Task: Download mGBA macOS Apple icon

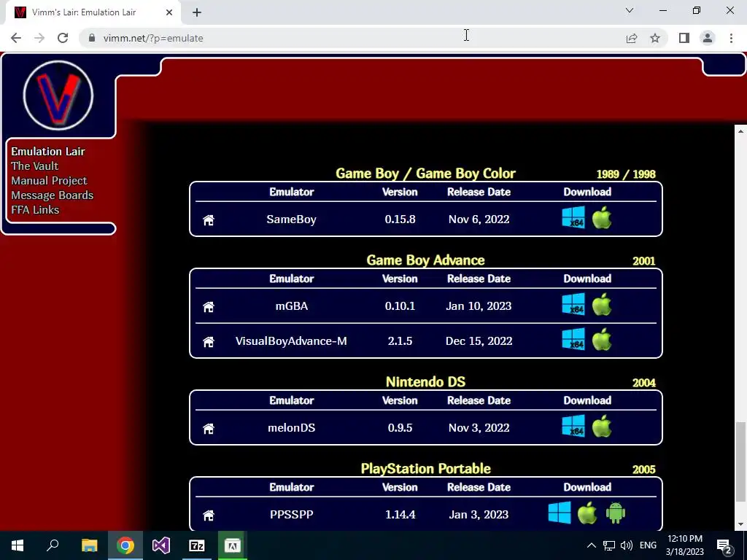Action: [602, 304]
